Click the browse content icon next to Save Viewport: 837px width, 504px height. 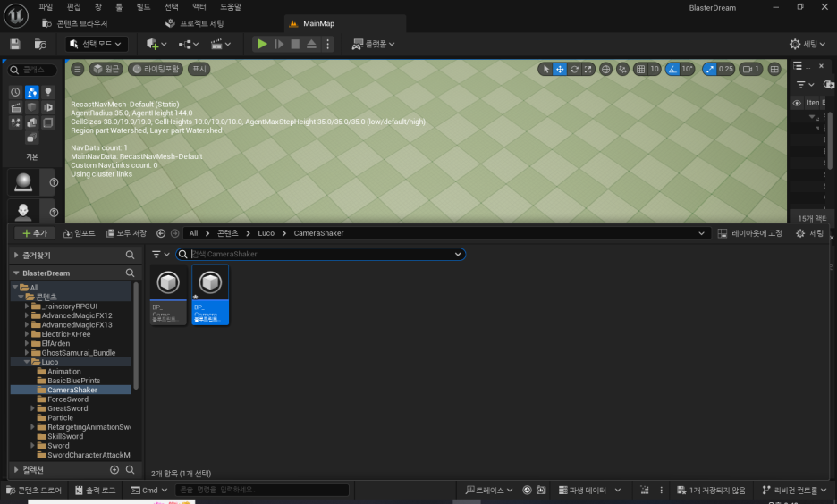click(x=40, y=44)
